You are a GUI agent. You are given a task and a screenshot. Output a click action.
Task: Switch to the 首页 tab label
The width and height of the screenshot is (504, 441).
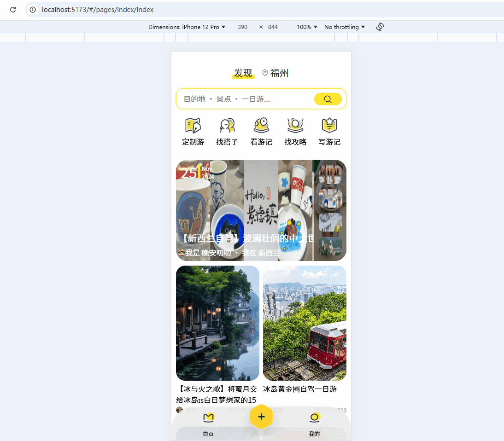point(208,434)
